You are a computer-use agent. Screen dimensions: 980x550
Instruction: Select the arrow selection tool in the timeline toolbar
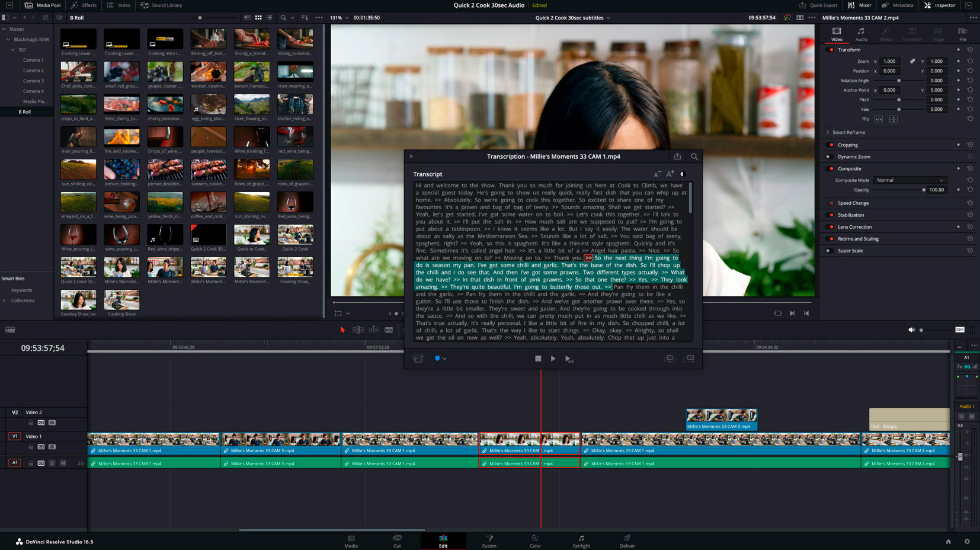pos(342,330)
